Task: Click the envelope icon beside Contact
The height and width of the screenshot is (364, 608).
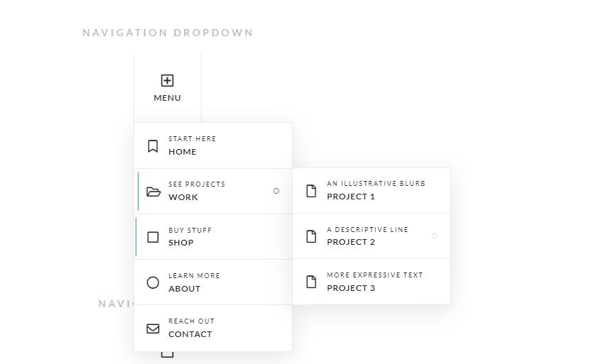Action: point(153,329)
